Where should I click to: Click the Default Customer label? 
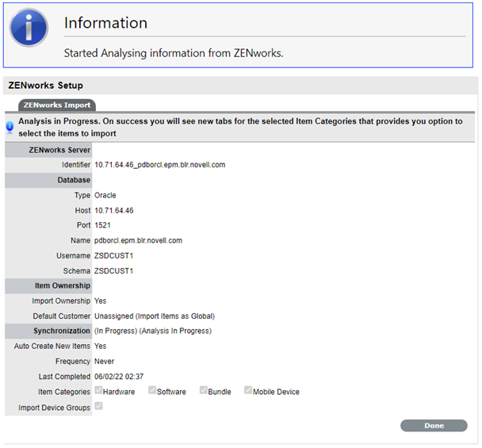point(62,316)
